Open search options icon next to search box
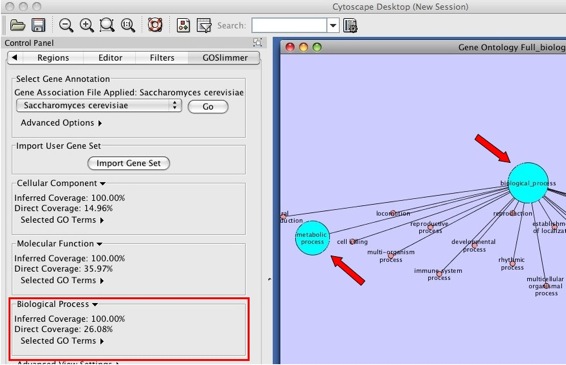 click(350, 26)
